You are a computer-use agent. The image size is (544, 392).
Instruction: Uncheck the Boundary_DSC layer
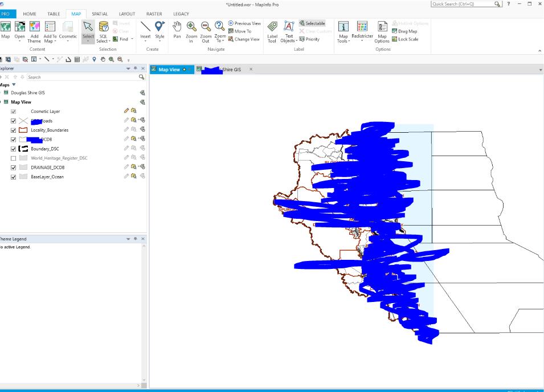coord(13,149)
